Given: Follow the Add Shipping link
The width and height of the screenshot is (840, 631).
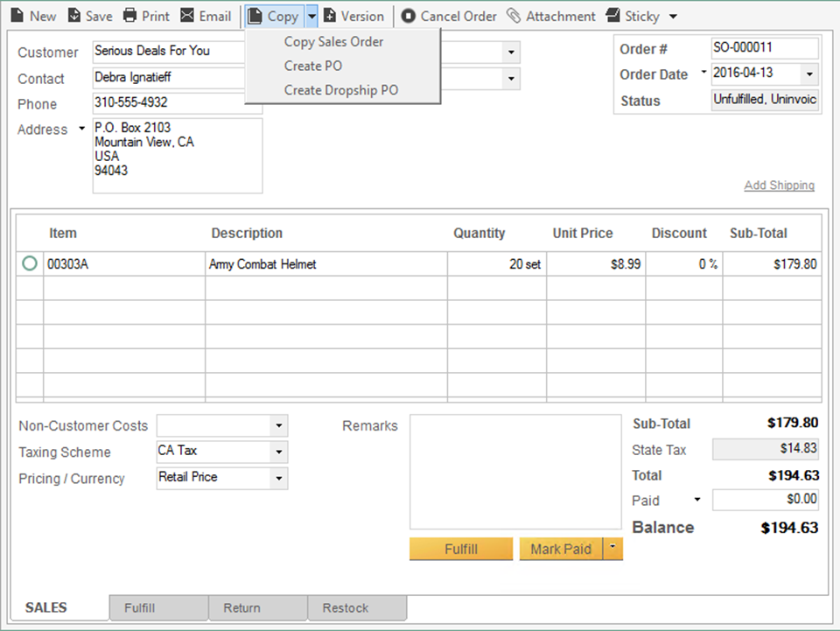Looking at the screenshot, I should click(779, 186).
